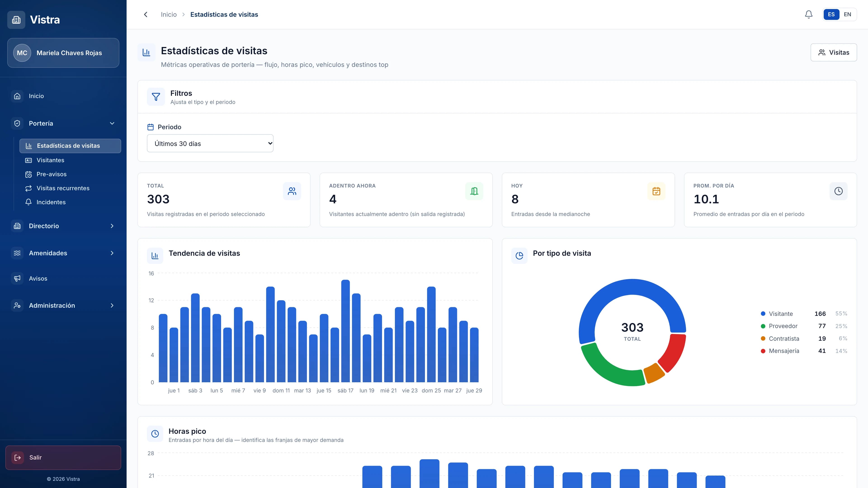868x488 pixels.
Task: Open Estadísticas de visitas menu item
Action: (x=70, y=146)
